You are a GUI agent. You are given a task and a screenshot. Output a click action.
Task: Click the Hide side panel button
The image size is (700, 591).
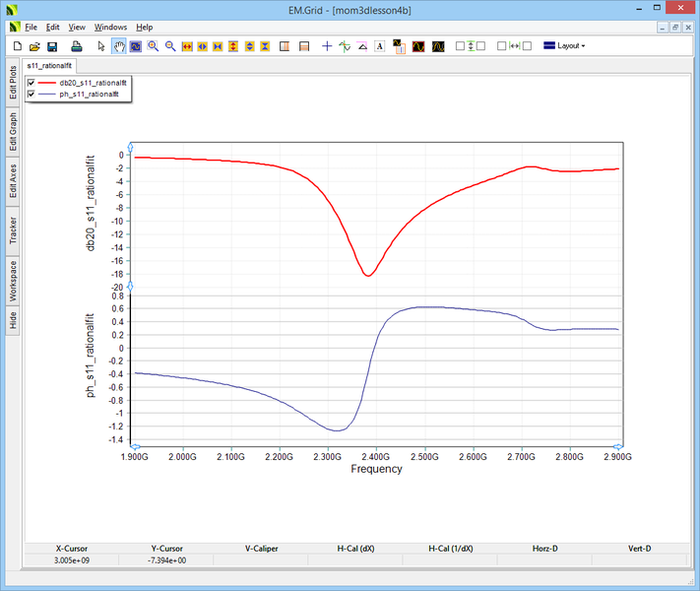13,320
